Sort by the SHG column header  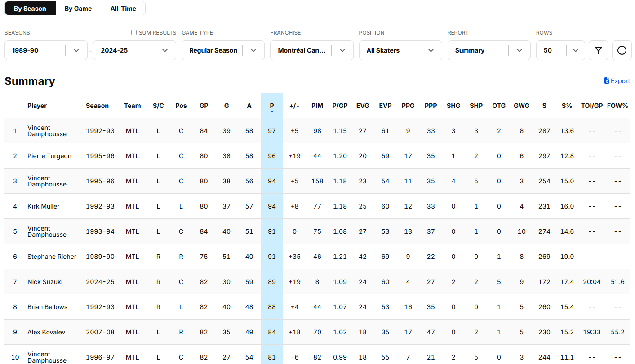(x=453, y=106)
